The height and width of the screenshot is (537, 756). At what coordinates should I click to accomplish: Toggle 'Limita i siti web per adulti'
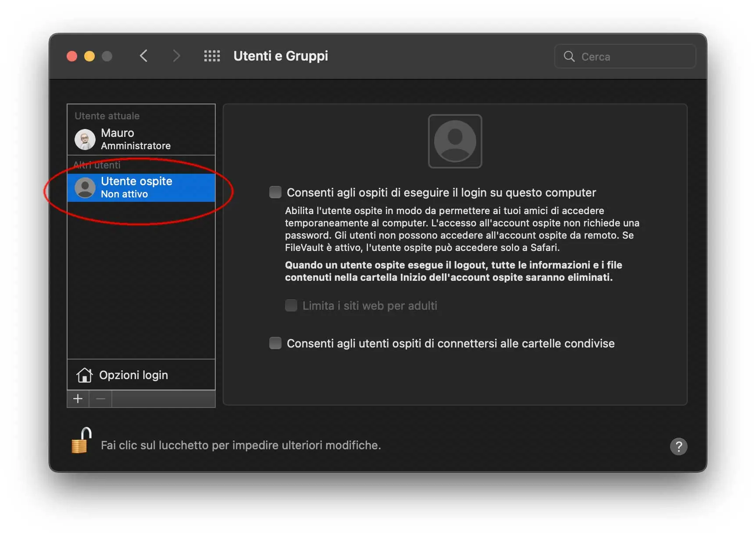(291, 305)
